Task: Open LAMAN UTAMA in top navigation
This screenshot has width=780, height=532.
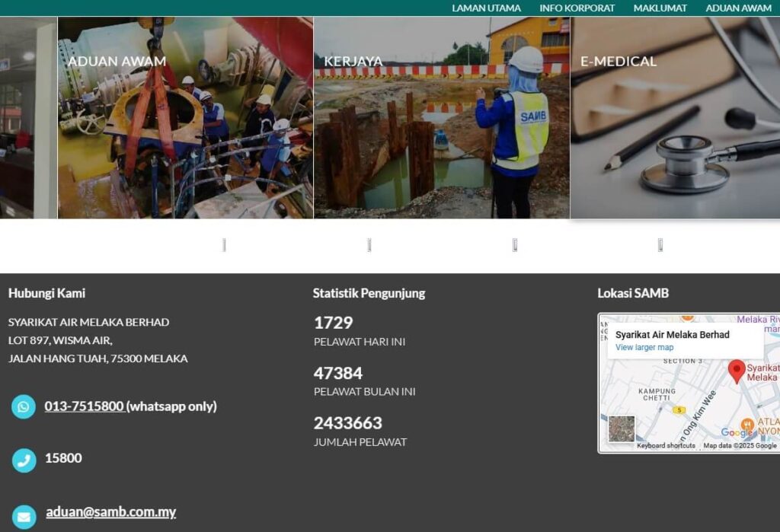Action: (486, 8)
